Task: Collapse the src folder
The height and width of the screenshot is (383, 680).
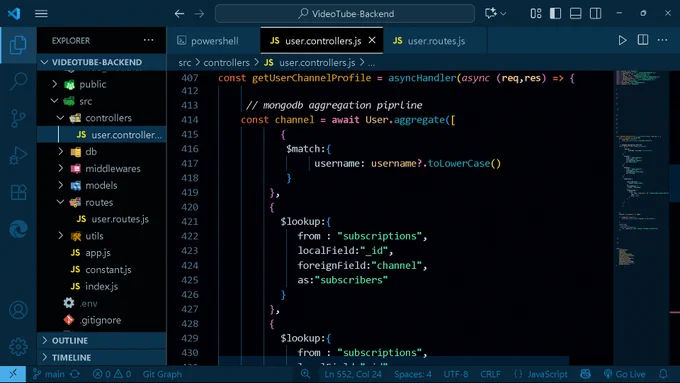Action: 55,101
